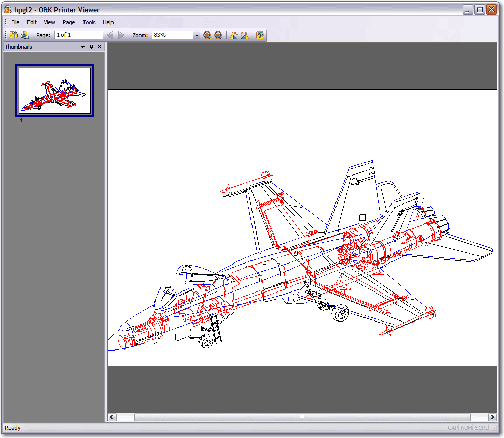Screen dimensions: 504x438
Task: Toggle auto-hide with the Thumbnails pin
Action: tap(91, 46)
